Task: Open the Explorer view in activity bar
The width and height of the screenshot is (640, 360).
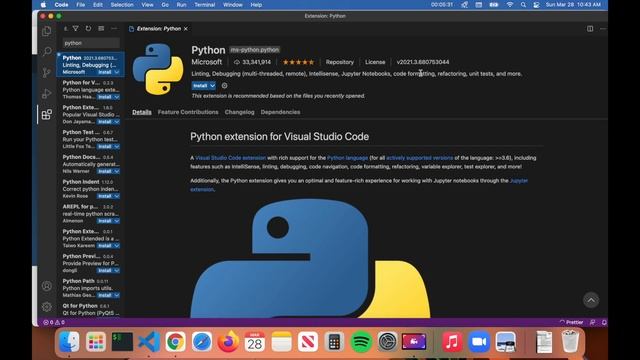Action: [x=47, y=31]
